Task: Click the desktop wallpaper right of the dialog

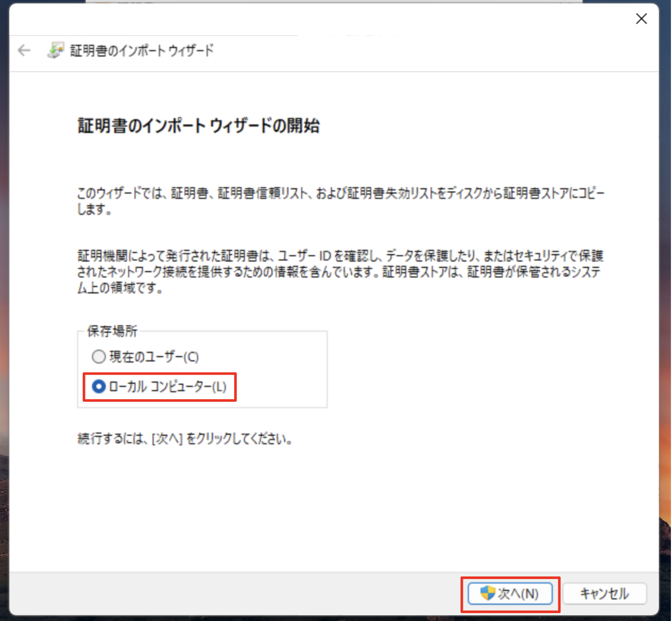Action: click(666, 318)
